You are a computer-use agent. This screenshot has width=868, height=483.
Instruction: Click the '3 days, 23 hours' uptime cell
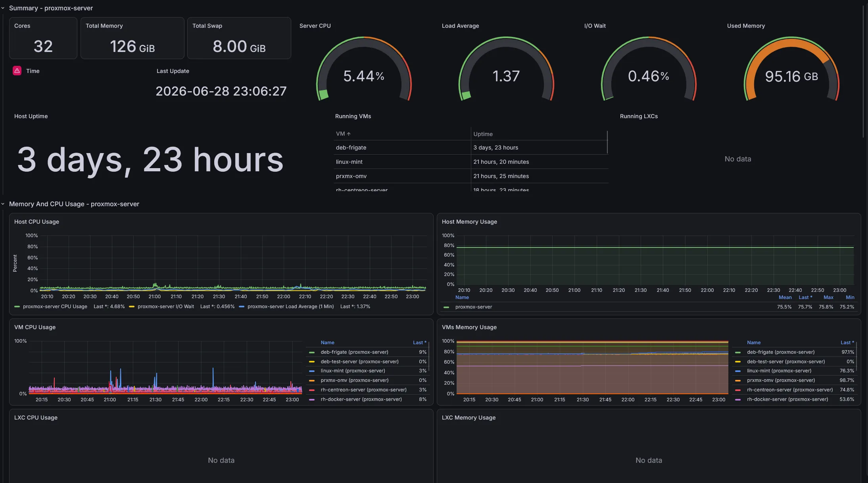(495, 148)
